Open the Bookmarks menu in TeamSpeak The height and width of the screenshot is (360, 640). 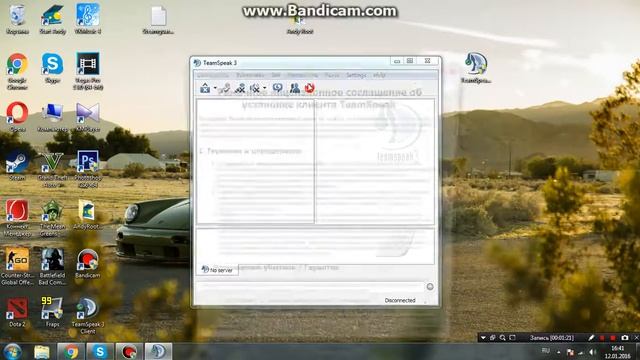250,76
